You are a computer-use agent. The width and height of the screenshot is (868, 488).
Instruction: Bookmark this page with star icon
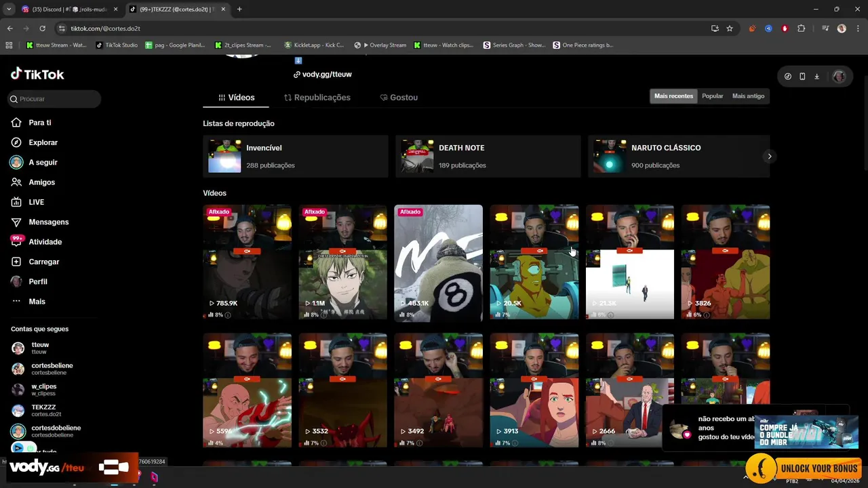click(730, 28)
